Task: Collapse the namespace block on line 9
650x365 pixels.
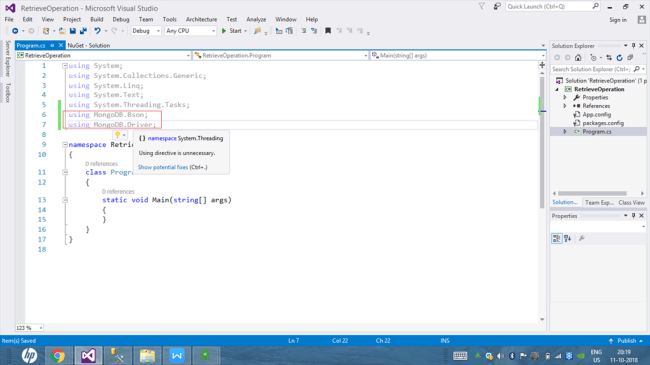Action: click(65, 145)
